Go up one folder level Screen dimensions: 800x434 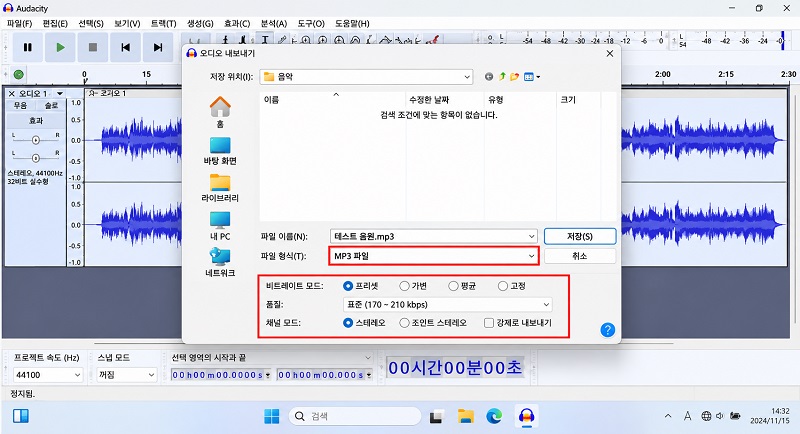click(x=502, y=76)
